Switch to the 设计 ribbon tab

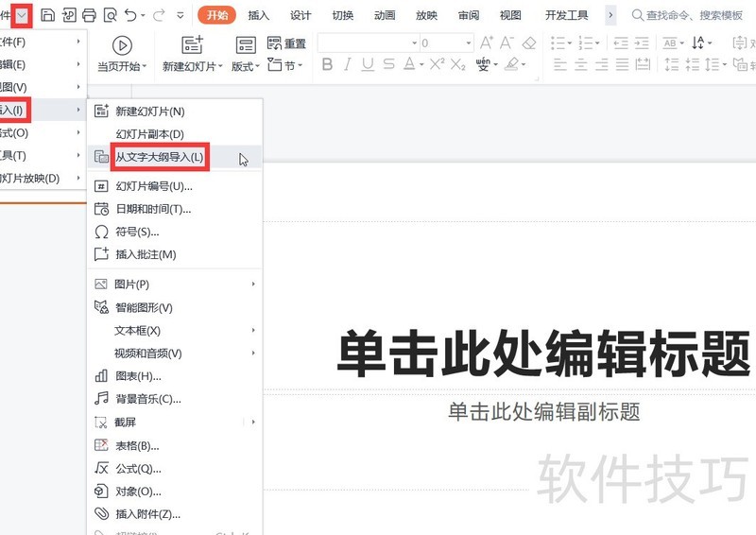tap(301, 15)
